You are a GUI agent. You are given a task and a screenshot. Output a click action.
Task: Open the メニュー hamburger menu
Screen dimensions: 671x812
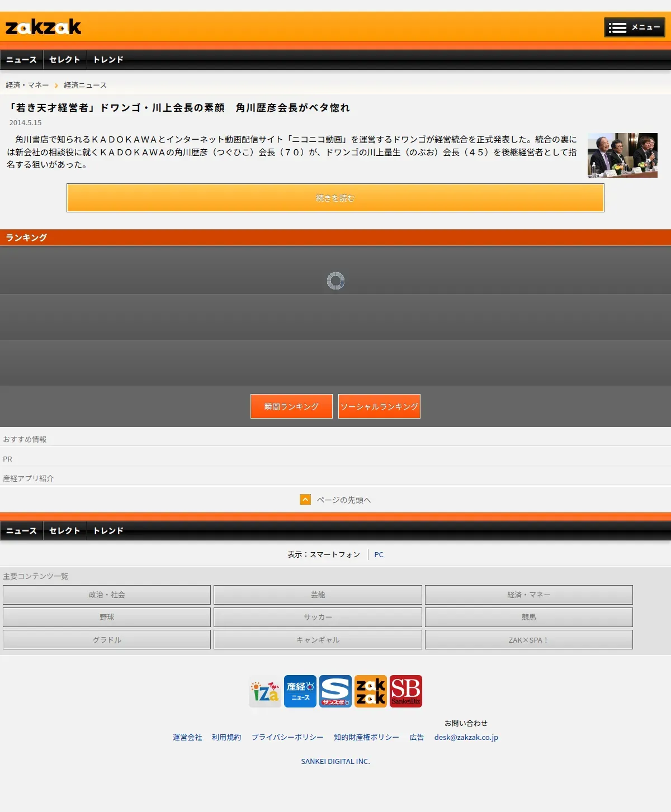click(634, 27)
